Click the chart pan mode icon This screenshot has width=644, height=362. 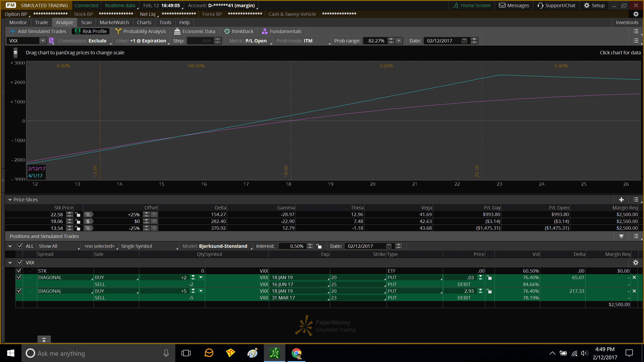tap(15, 53)
